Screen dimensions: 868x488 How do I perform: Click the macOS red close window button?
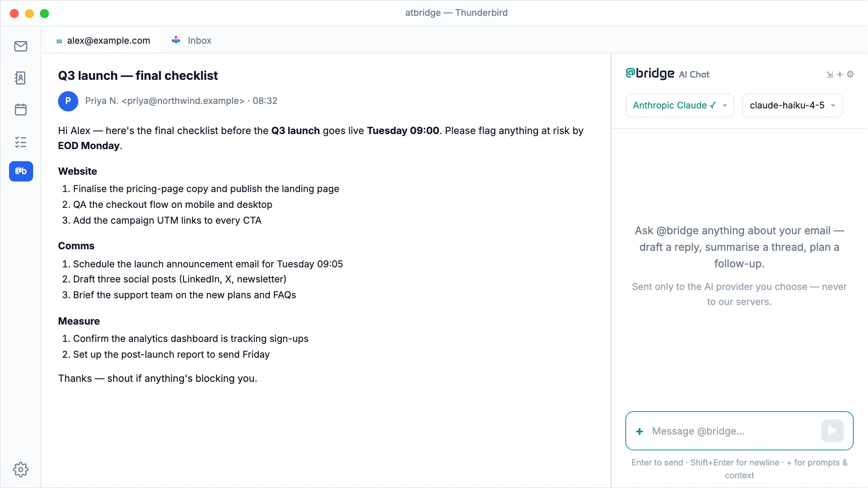pos(14,14)
